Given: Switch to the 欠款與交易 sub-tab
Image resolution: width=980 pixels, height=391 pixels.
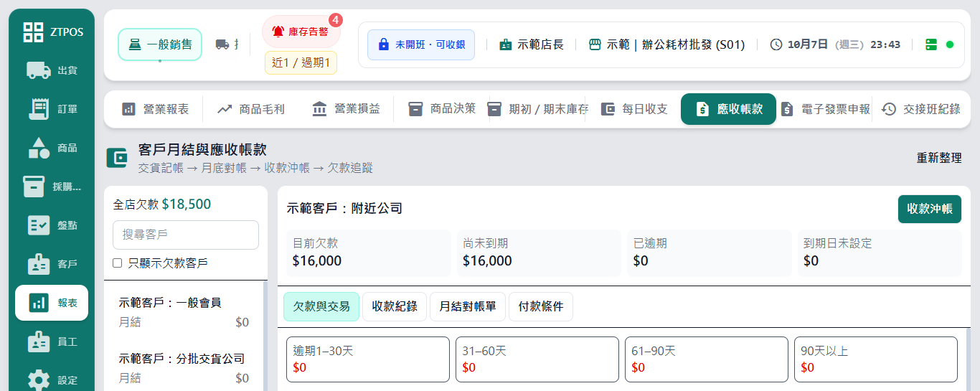Looking at the screenshot, I should [x=321, y=306].
